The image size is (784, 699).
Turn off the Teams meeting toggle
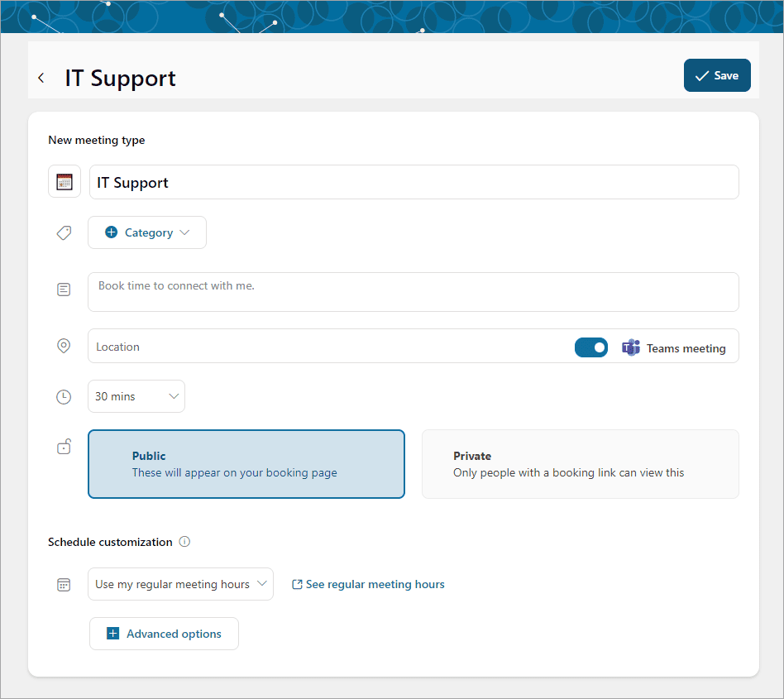tap(591, 347)
